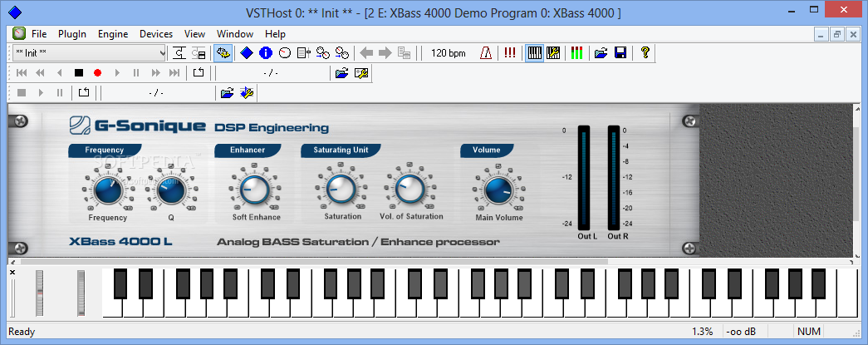Screen dimensions: 868x345
Task: Open file icon in the MIDI player toolbar
Action: pyautogui.click(x=342, y=72)
